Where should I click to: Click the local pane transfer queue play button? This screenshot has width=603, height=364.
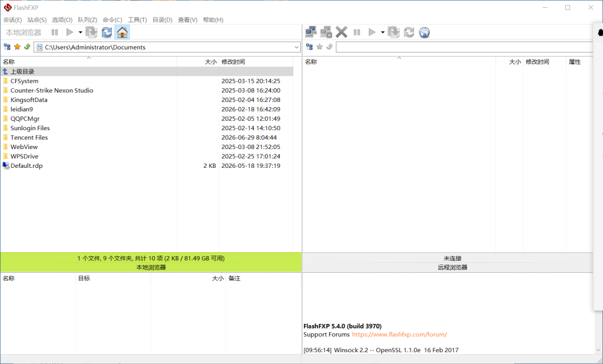click(x=69, y=32)
